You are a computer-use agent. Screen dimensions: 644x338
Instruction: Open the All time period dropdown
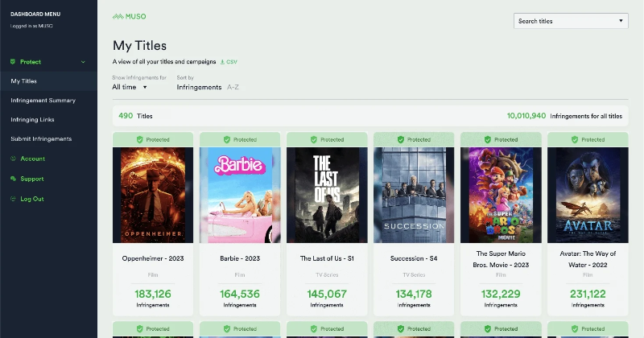(x=130, y=87)
